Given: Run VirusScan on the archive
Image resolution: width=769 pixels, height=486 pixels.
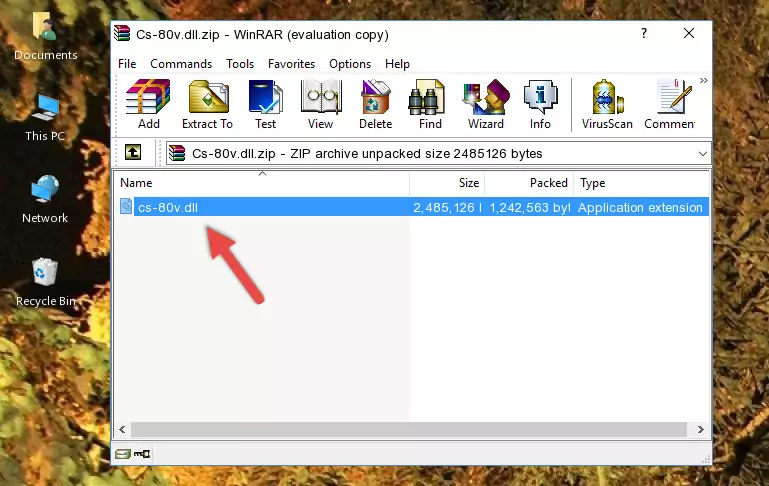Looking at the screenshot, I should [607, 104].
